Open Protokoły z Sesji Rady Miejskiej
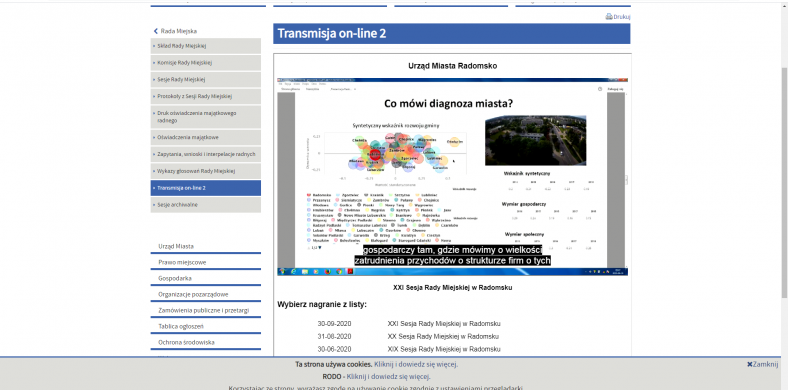Image resolution: width=788 pixels, height=390 pixels. click(x=206, y=96)
